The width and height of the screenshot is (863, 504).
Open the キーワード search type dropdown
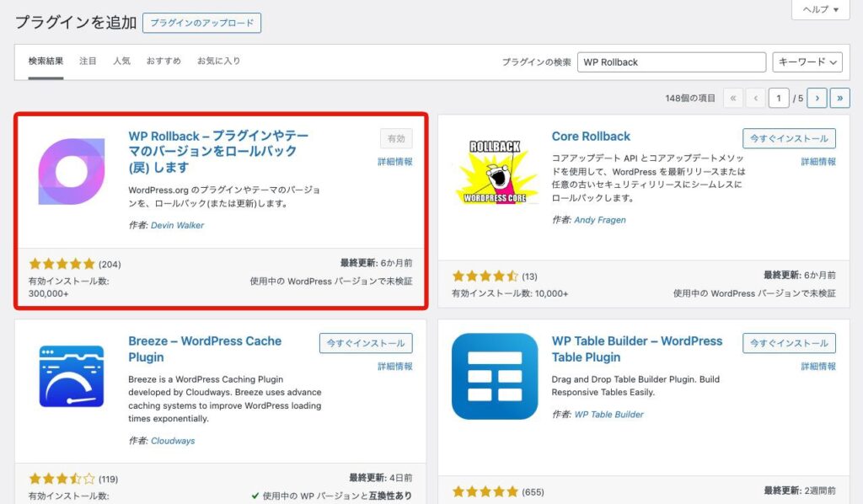[807, 62]
